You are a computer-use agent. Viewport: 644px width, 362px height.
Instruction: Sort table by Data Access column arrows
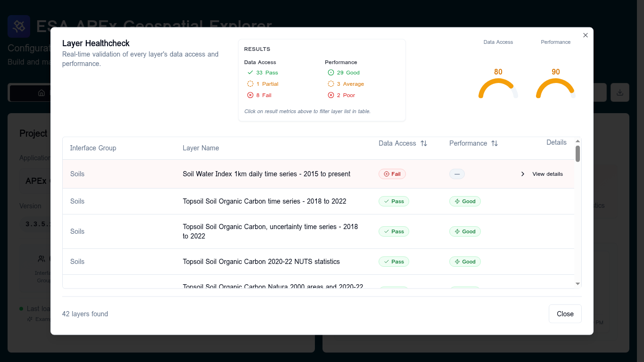(x=424, y=143)
